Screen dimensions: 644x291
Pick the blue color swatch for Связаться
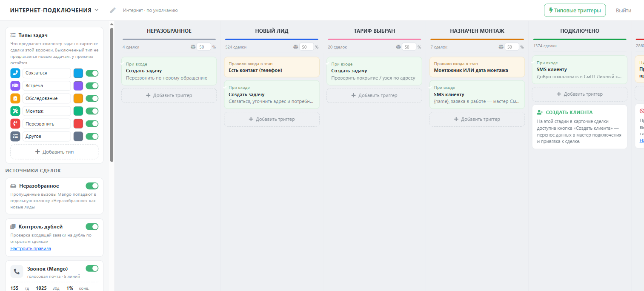(78, 73)
